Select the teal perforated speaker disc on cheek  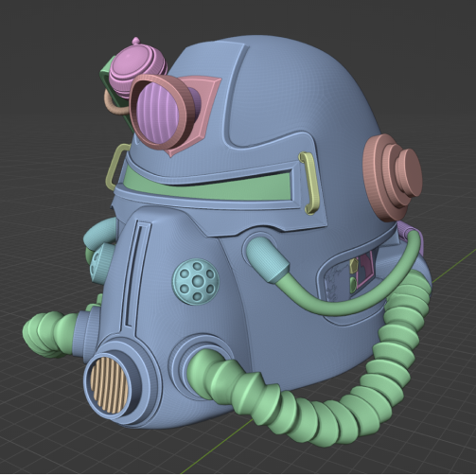[x=196, y=281]
